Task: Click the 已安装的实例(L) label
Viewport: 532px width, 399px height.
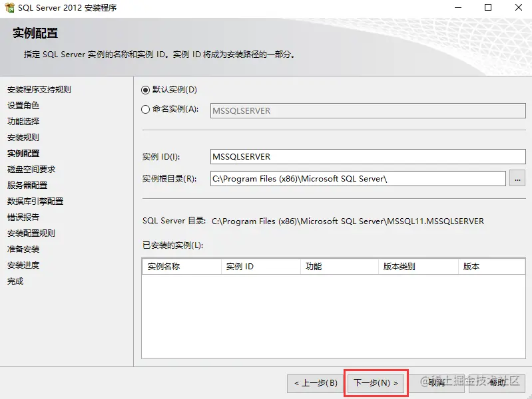Action: 172,245
